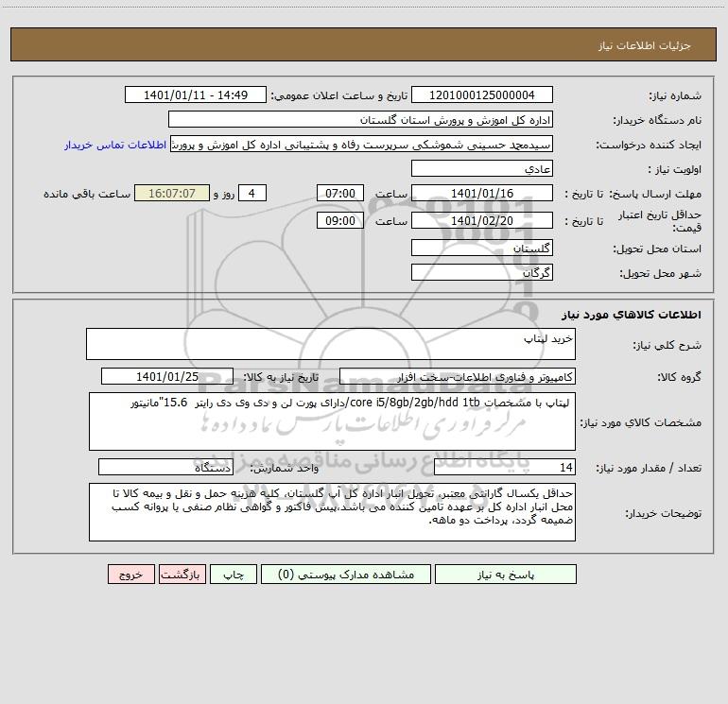Click the goods group field کامپیوتر و فناوری
The image size is (728, 704).
(x=458, y=376)
